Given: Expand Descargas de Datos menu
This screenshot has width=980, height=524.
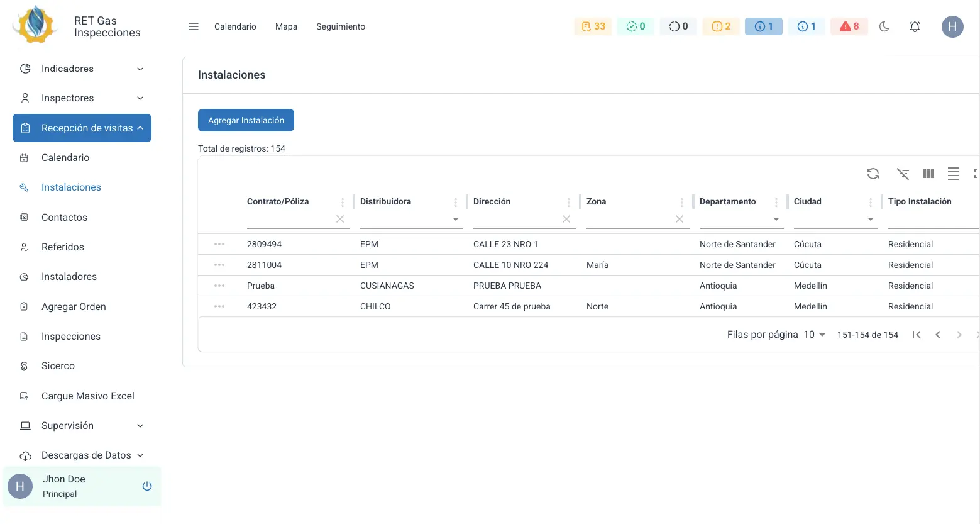Looking at the screenshot, I should coord(82,455).
